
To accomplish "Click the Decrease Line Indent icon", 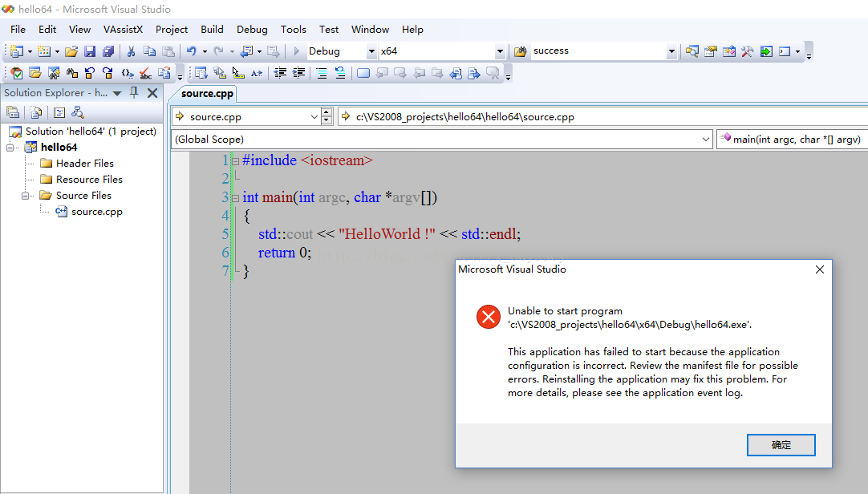I will point(280,73).
